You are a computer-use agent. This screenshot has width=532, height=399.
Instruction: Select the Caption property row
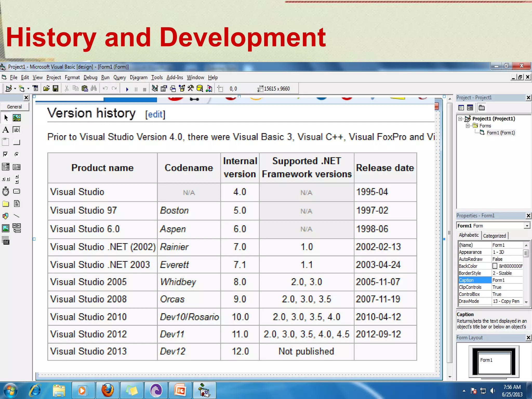point(490,280)
